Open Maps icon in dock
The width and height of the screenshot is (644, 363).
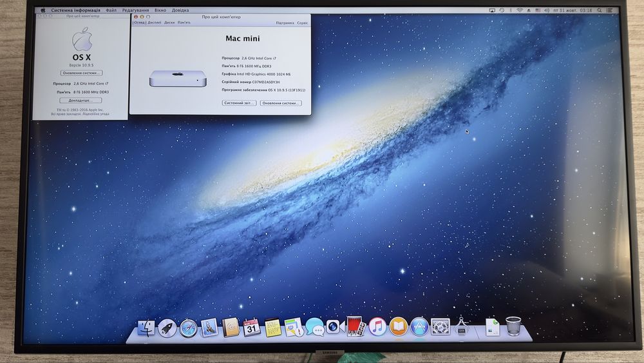(294, 328)
